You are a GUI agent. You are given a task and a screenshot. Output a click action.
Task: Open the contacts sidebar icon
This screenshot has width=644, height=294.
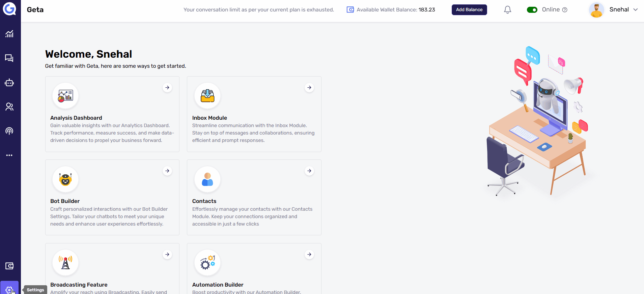[9, 107]
